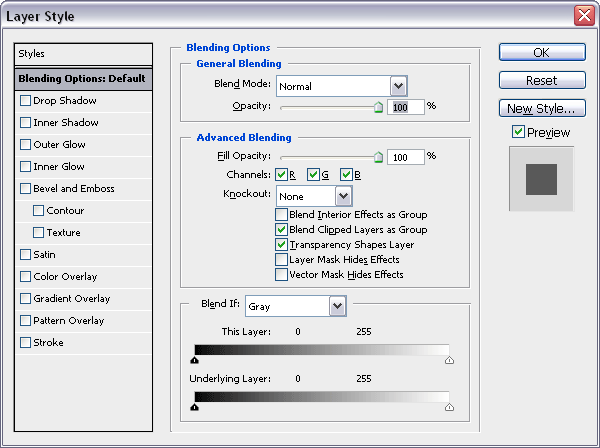Open the Pattern Overlay settings label
The image size is (600, 448).
click(x=68, y=321)
